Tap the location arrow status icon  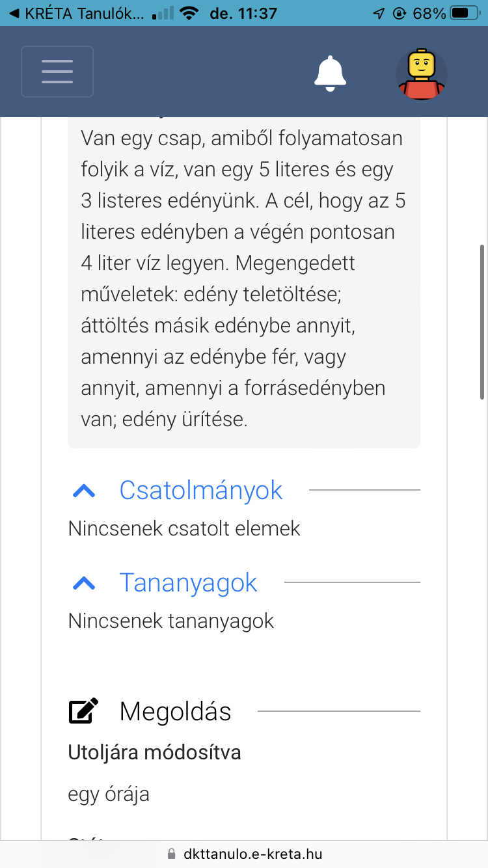[x=379, y=13]
